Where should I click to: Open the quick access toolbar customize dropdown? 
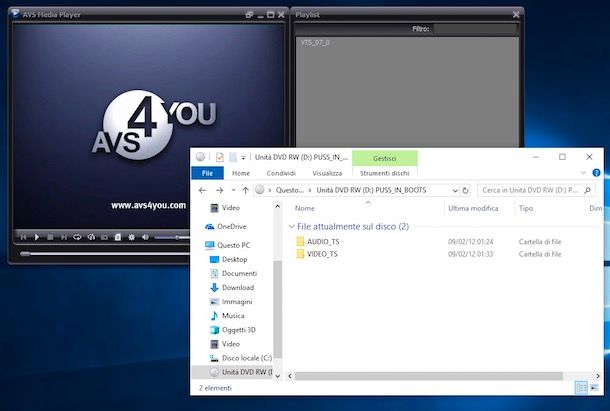click(x=244, y=158)
